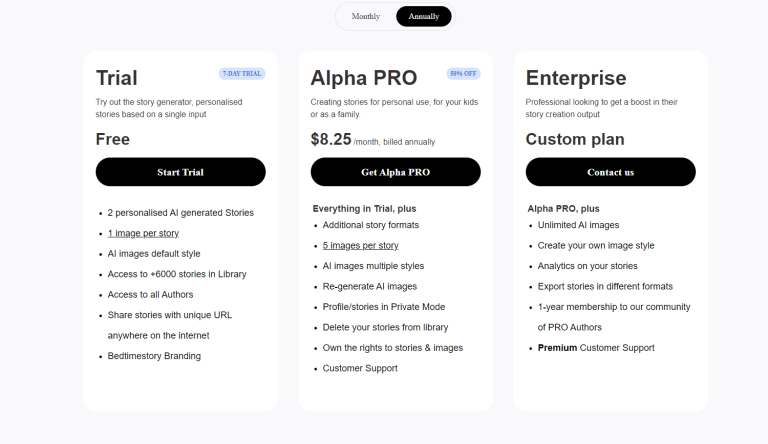768x444 pixels.
Task: Click the Enterprise plan heading
Action: tap(576, 78)
